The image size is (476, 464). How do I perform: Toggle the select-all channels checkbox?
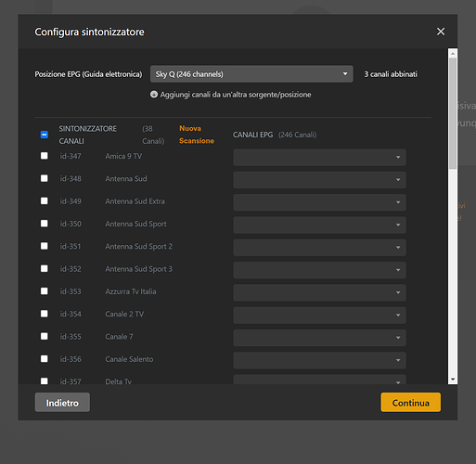[45, 135]
